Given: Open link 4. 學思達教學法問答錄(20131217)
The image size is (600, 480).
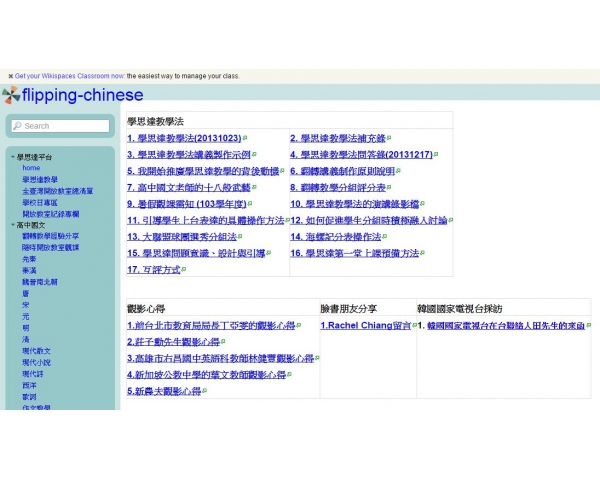Looking at the screenshot, I should click(x=362, y=155).
